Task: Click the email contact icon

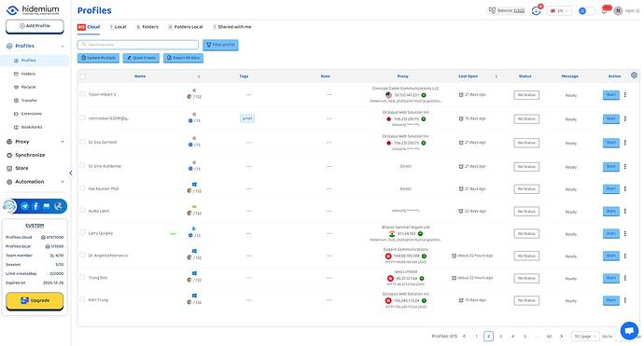Action: 47,206
